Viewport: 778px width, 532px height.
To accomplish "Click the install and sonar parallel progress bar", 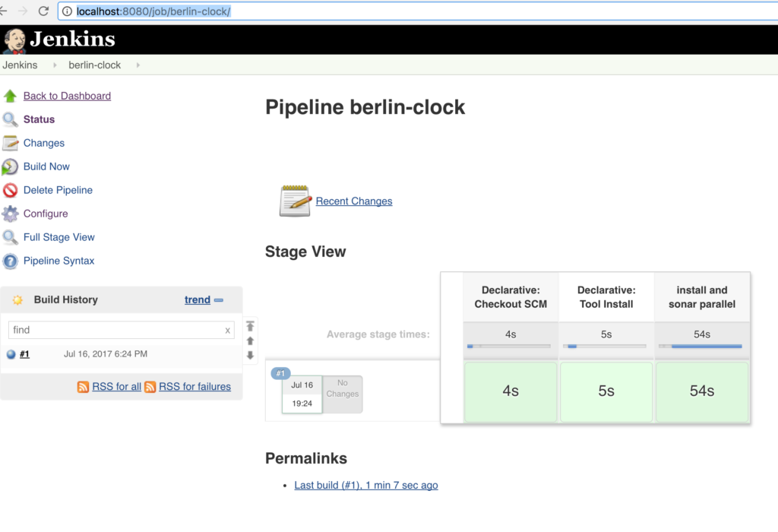I will click(701, 346).
